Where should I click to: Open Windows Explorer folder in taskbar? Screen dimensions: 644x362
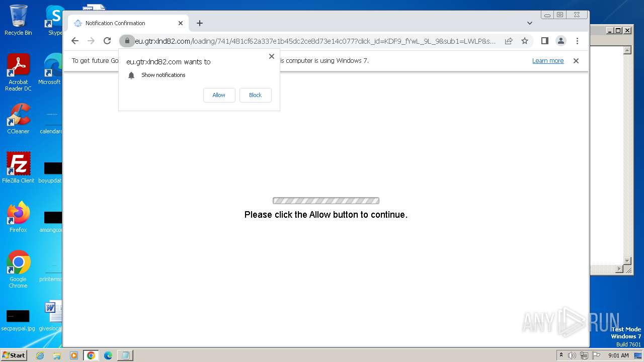pos(57,355)
